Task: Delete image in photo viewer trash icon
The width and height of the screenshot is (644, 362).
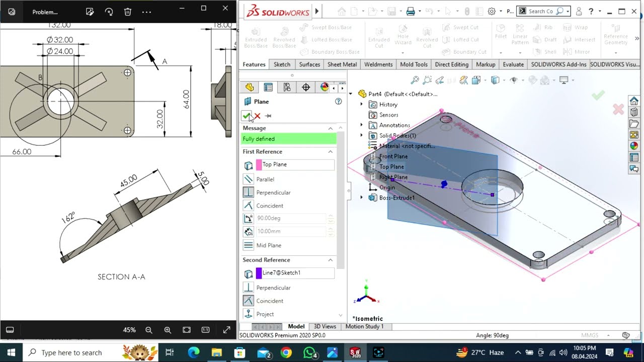Action: (128, 12)
